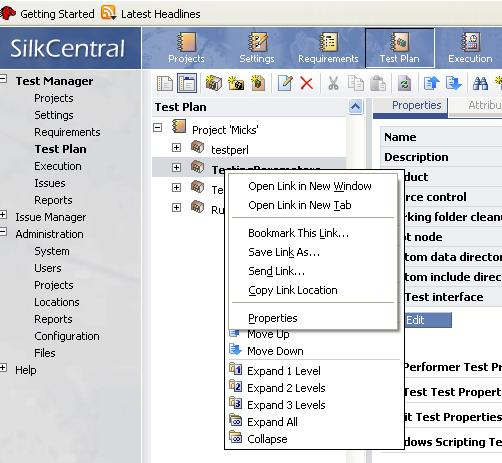Screen dimensions: 502x463
Task: Click the edit pencil toolbar icon
Action: click(285, 83)
